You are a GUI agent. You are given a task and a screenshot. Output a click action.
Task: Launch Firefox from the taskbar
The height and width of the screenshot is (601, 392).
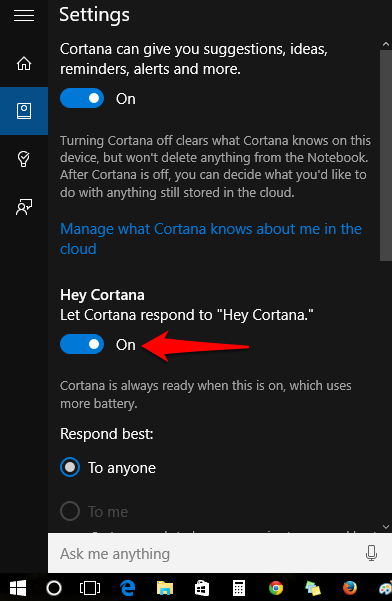click(x=349, y=588)
